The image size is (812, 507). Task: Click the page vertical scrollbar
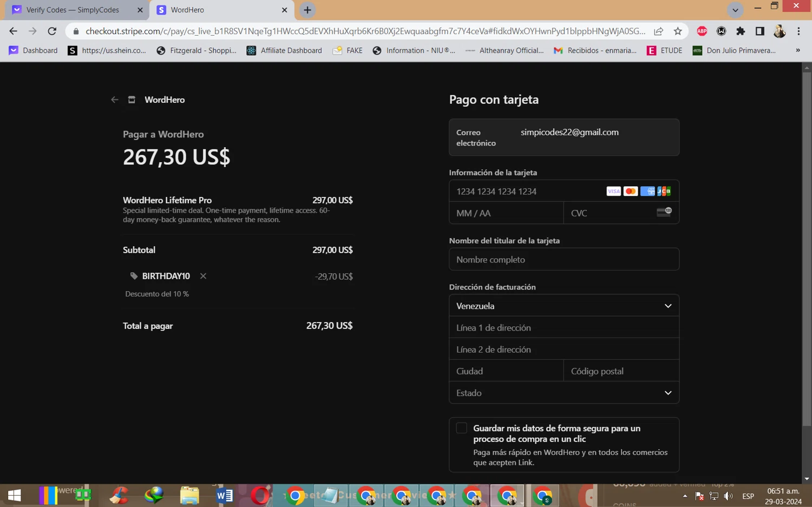[807, 248]
